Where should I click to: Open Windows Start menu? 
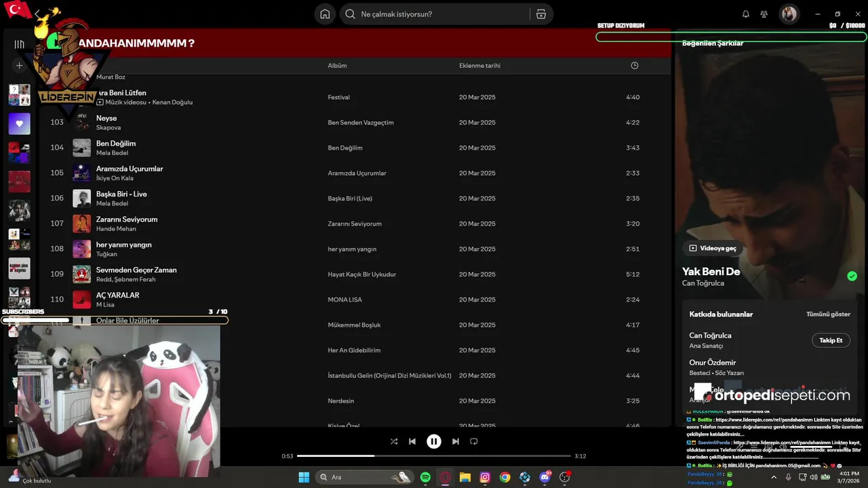click(304, 477)
